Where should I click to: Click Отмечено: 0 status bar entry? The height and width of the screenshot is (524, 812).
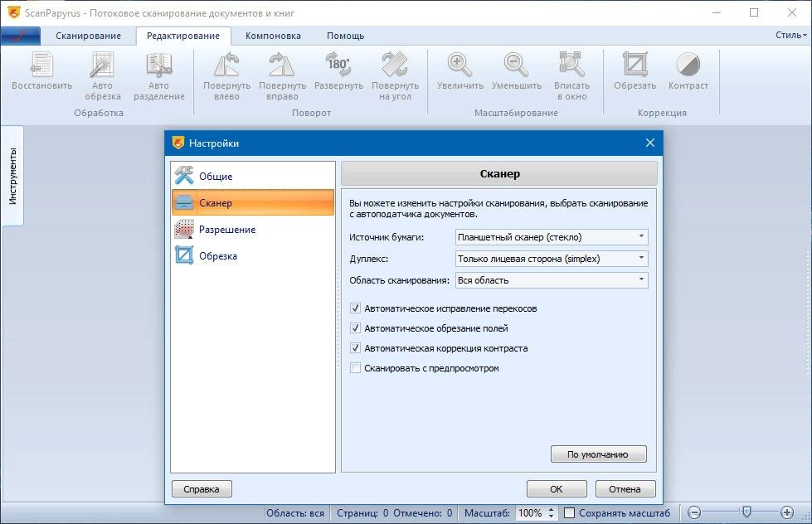(x=422, y=513)
